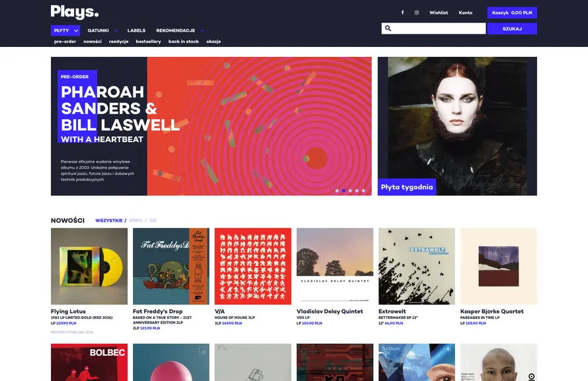
Task: Open the Kasper Bjørke Quartet cover
Action: [x=499, y=267]
